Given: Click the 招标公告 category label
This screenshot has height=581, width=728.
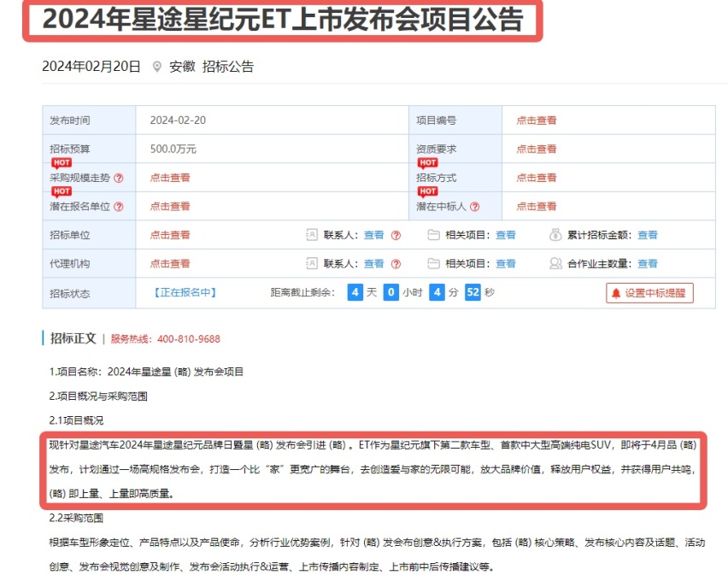Looking at the screenshot, I should click(x=228, y=67).
